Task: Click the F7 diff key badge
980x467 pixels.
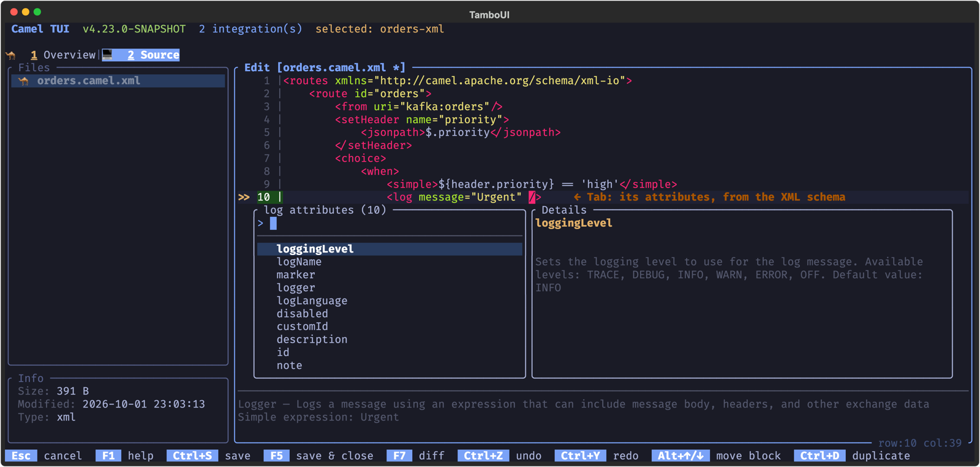Action: pos(399,456)
